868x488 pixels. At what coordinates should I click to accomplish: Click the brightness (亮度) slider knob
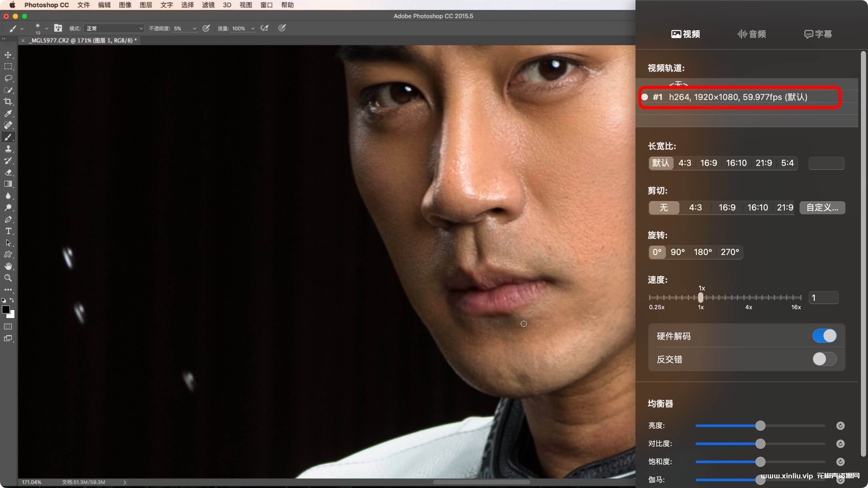click(760, 426)
